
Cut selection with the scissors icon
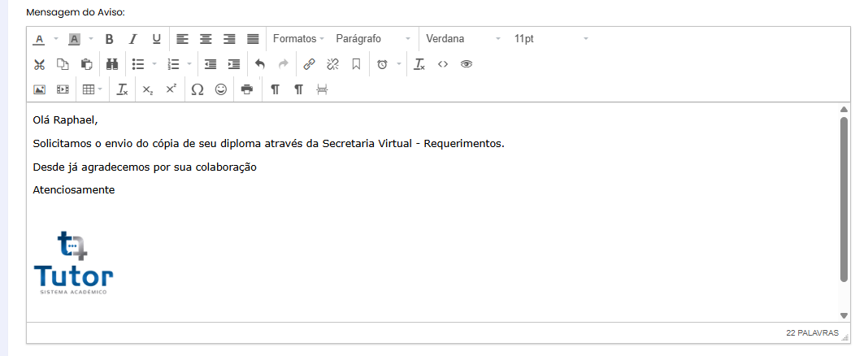(x=39, y=64)
